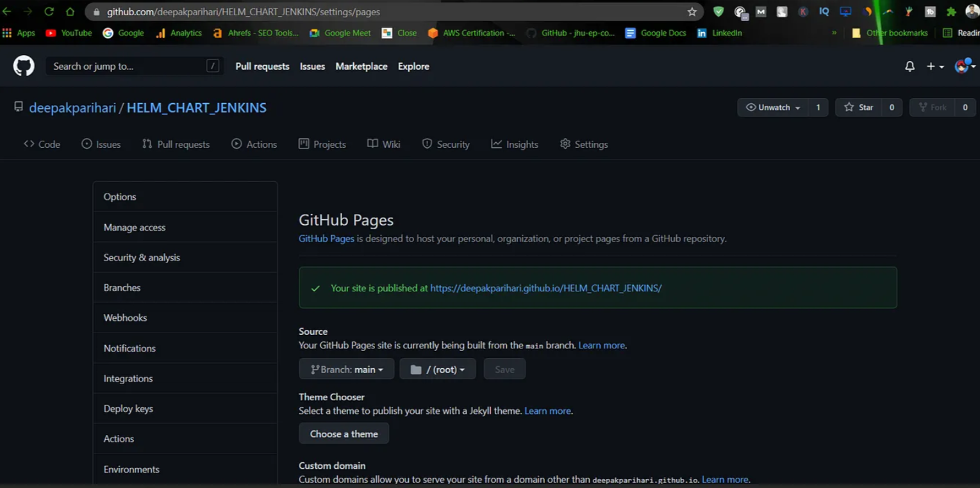This screenshot has height=488, width=980.
Task: Open the red K browser extension
Action: pyautogui.click(x=803, y=12)
